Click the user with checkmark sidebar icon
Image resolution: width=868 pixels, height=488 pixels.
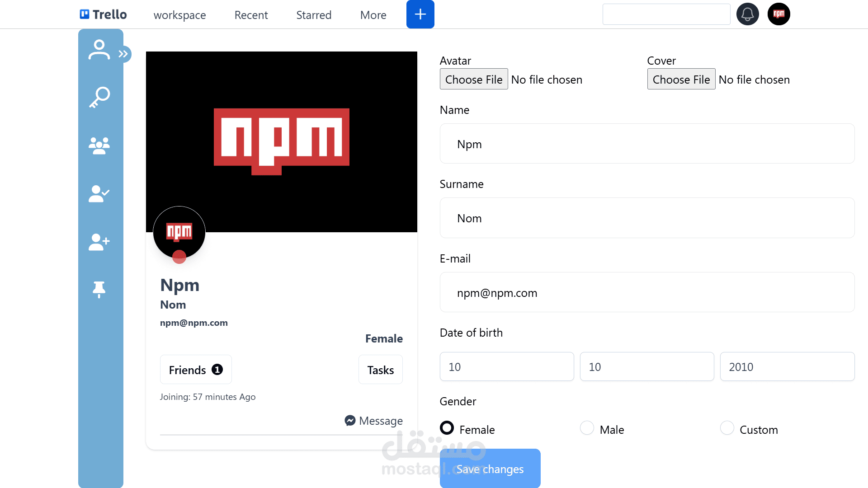point(99,193)
